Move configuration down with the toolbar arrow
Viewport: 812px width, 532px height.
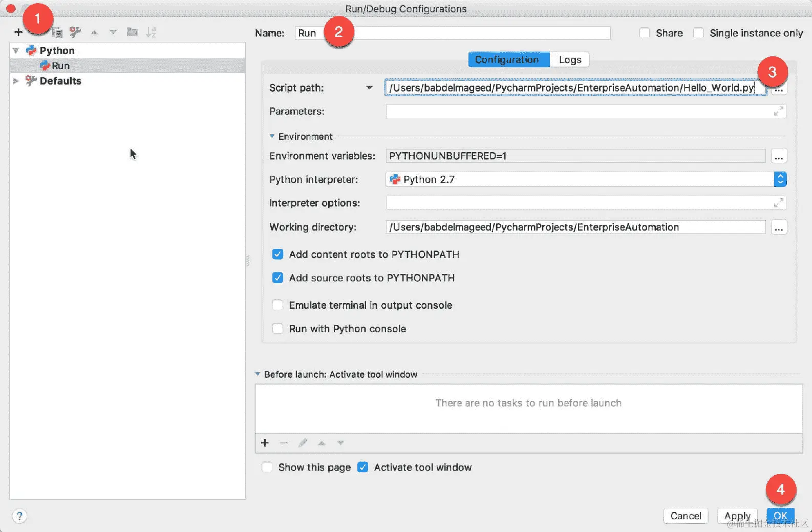(113, 32)
